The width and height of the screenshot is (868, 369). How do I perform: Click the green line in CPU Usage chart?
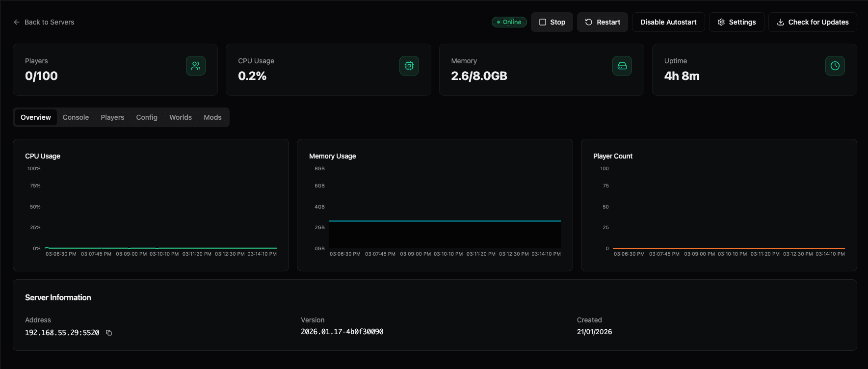(161, 248)
